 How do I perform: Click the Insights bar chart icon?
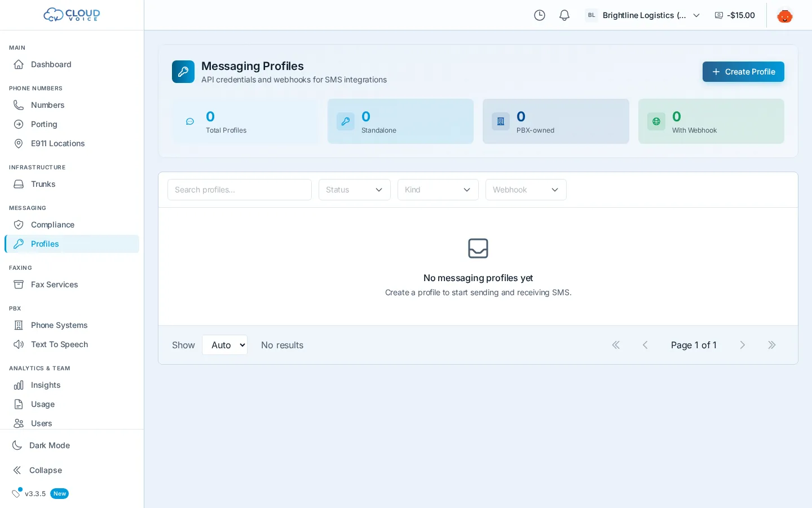point(19,385)
